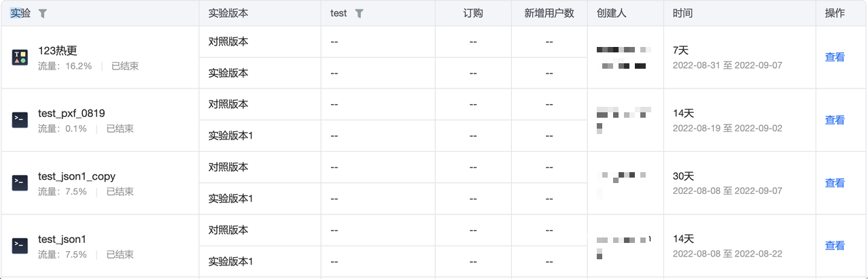
Task: Click the test_pxf_0819 experiment title
Action: [x=71, y=113]
